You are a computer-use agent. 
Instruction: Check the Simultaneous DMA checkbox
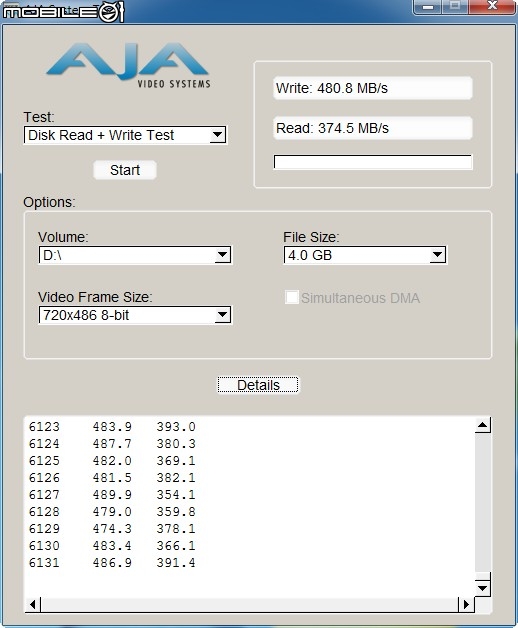[x=292, y=298]
